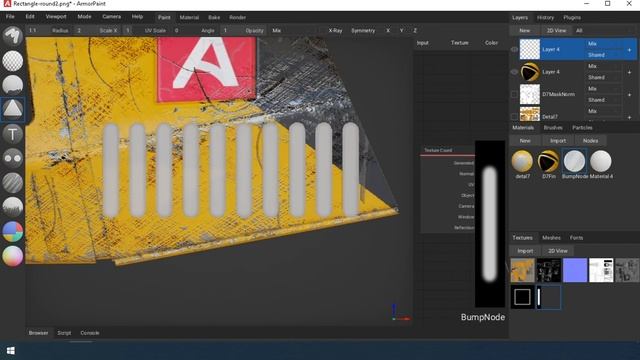640x360 pixels.
Task: Open Shared dropdown of yellow-thumbnail Layer 4
Action: click(604, 77)
